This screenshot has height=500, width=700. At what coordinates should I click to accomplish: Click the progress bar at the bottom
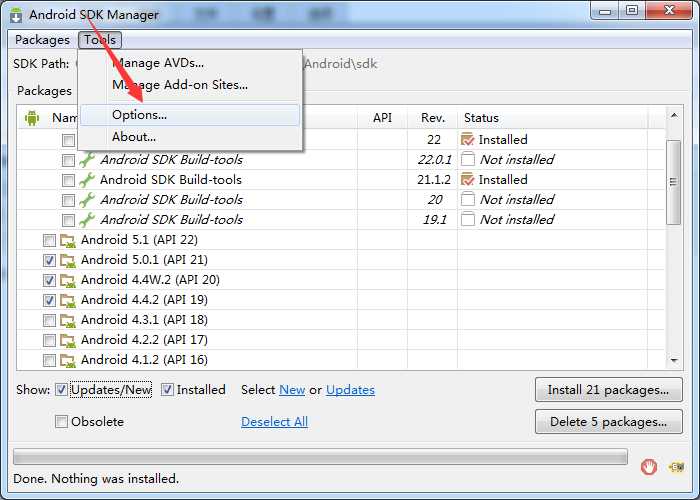(320, 457)
